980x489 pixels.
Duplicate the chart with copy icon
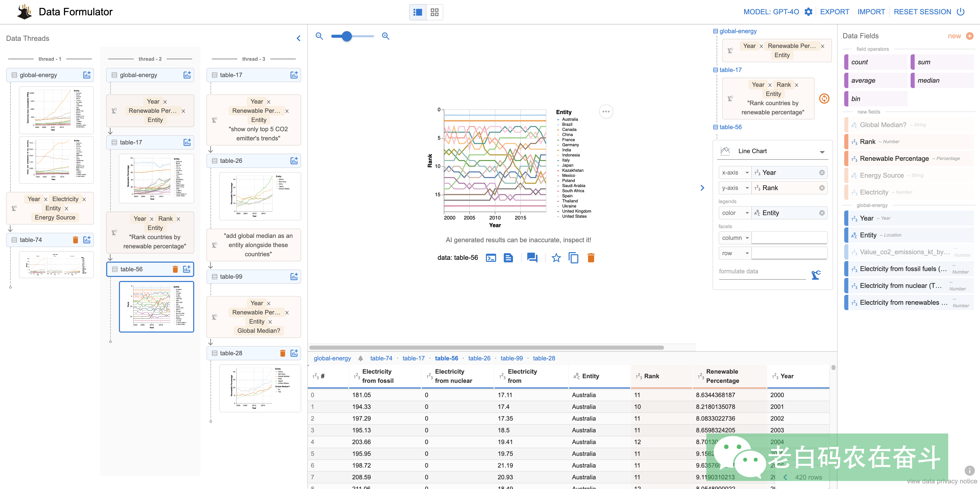573,258
